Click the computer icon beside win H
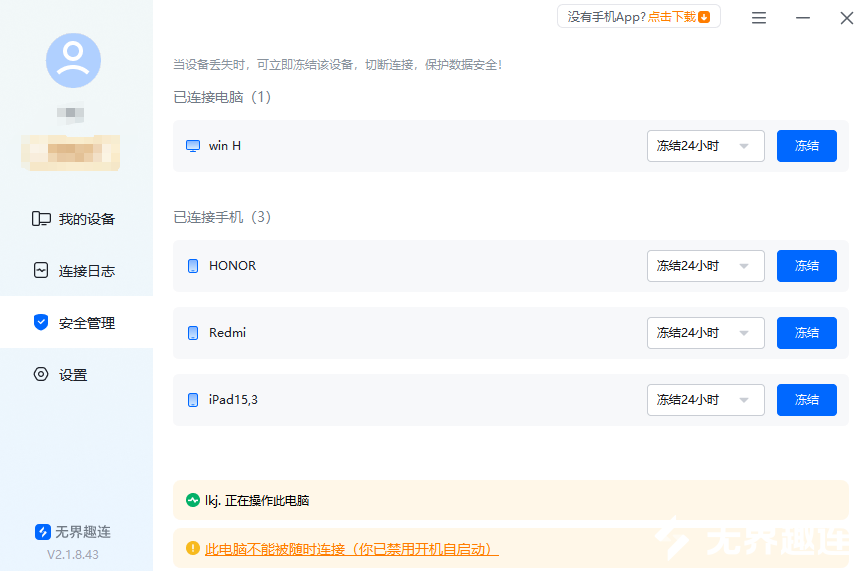 coord(193,146)
